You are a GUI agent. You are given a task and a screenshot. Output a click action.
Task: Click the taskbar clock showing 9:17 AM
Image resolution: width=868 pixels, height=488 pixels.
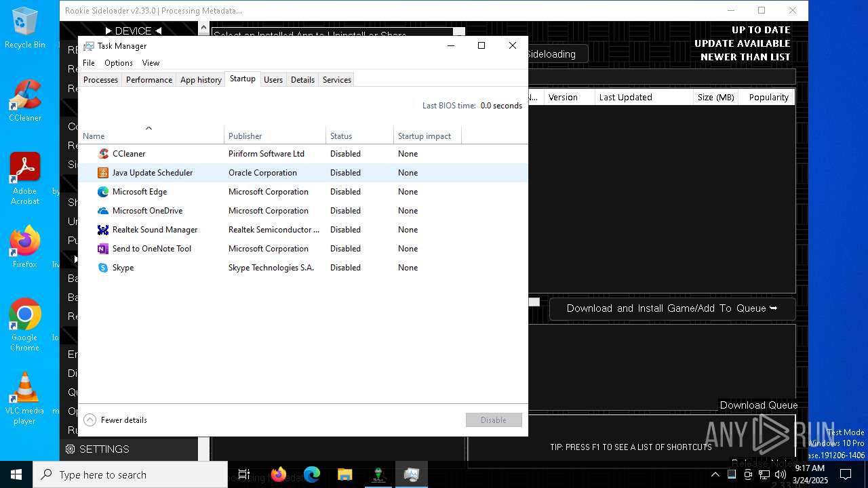[810, 474]
